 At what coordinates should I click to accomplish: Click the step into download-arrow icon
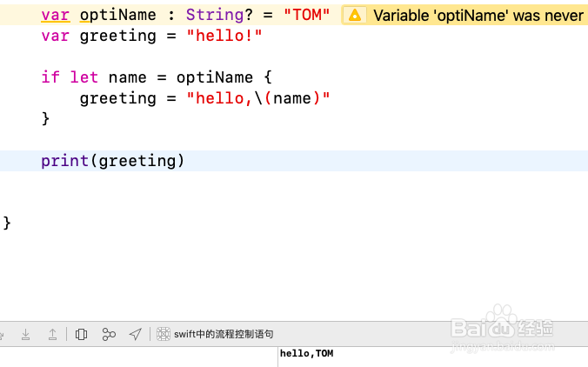pos(25,334)
